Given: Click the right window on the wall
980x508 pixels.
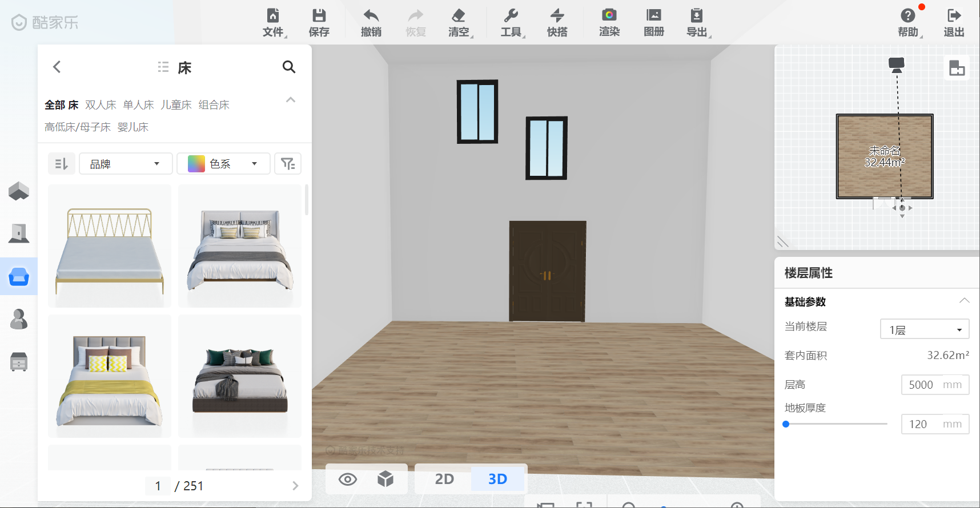Looking at the screenshot, I should [547, 148].
